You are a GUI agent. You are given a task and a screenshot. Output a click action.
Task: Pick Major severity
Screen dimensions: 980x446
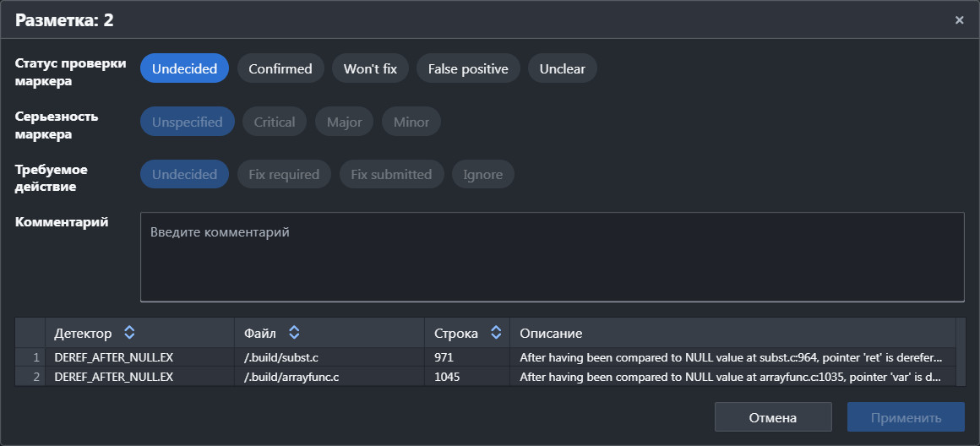point(344,122)
